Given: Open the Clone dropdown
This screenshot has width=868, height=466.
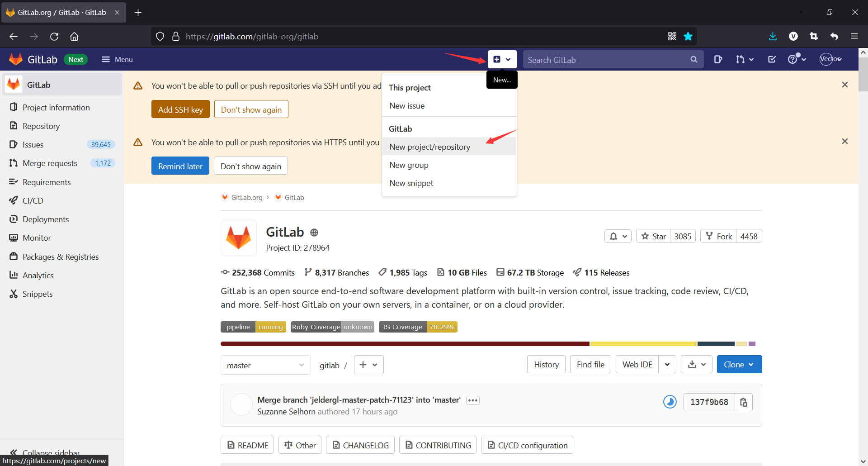Looking at the screenshot, I should (739, 364).
